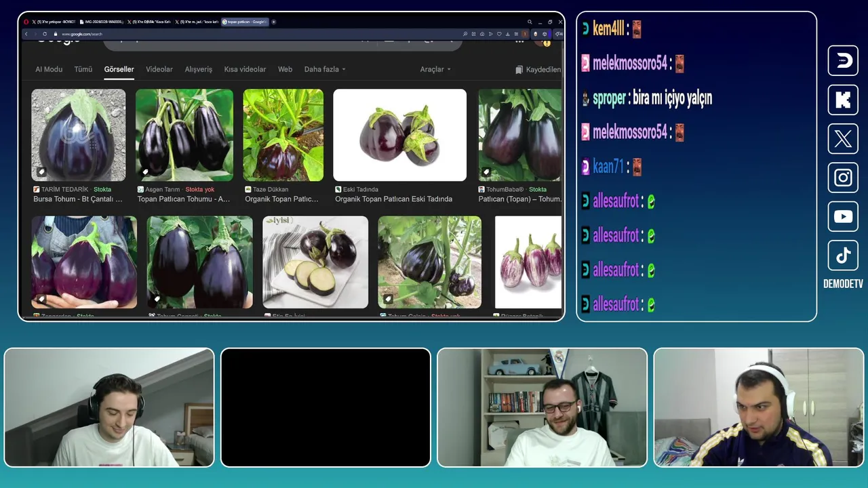Open the ribbed eggplant growing on plant image
The width and height of the screenshot is (868, 488).
[429, 262]
